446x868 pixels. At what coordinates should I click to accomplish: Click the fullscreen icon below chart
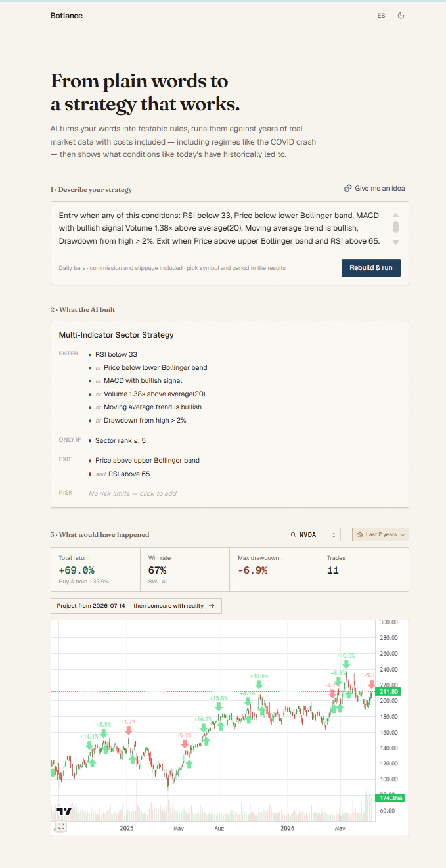(x=60, y=826)
